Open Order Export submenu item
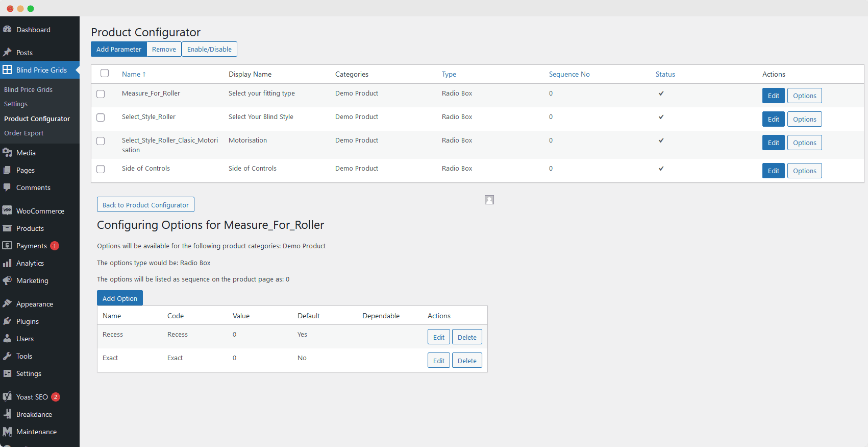 tap(24, 133)
